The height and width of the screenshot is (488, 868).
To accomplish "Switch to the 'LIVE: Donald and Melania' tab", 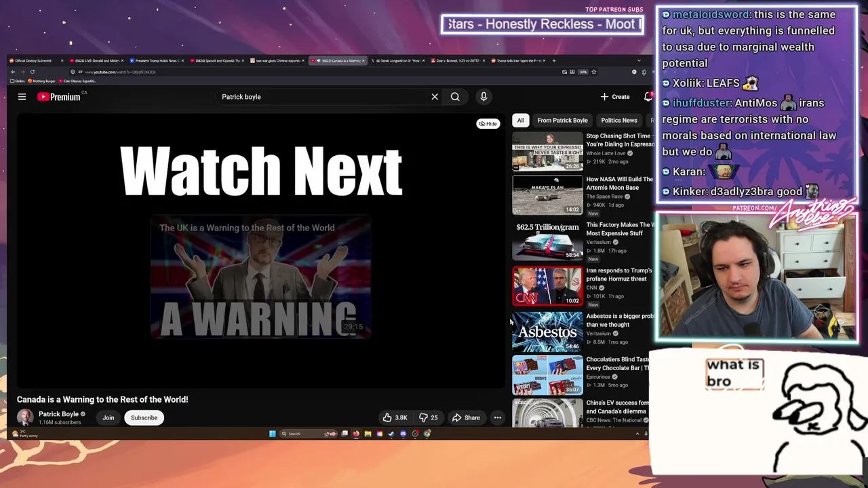I will click(95, 61).
